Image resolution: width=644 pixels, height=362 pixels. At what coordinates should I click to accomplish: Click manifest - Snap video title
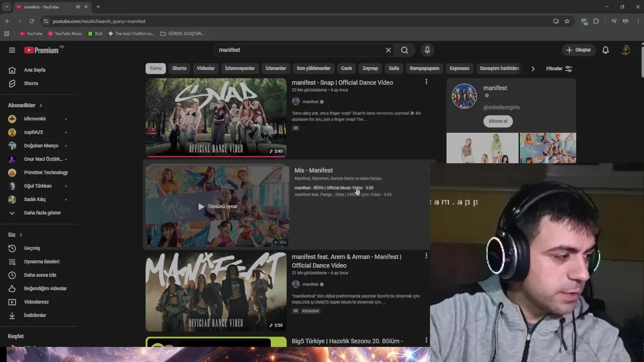coord(343,82)
